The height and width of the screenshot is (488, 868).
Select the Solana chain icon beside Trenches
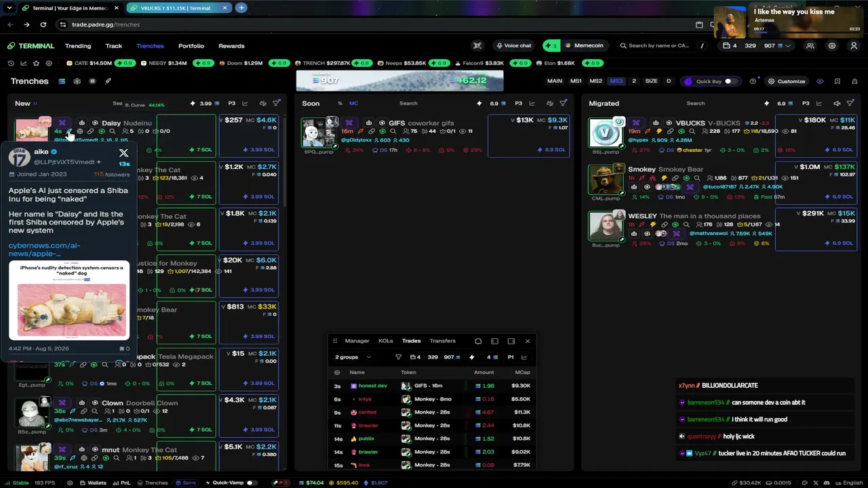click(61, 81)
